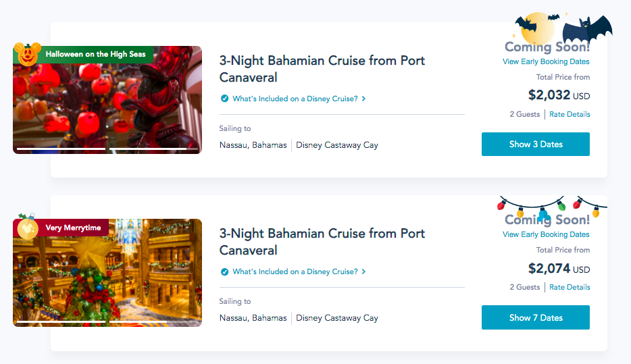Viewport: 631px width, 364px height.
Task: Click the checkmark icon on the Halloween cruise
Action: click(x=224, y=99)
